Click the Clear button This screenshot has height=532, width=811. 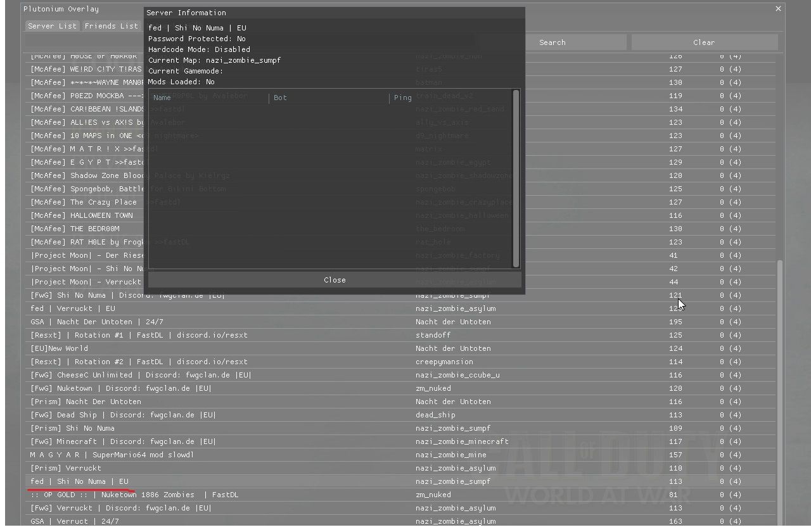[704, 42]
